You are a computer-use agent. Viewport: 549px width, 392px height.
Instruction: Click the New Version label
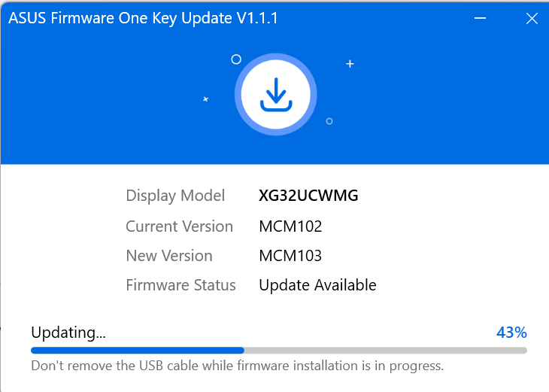coord(169,256)
